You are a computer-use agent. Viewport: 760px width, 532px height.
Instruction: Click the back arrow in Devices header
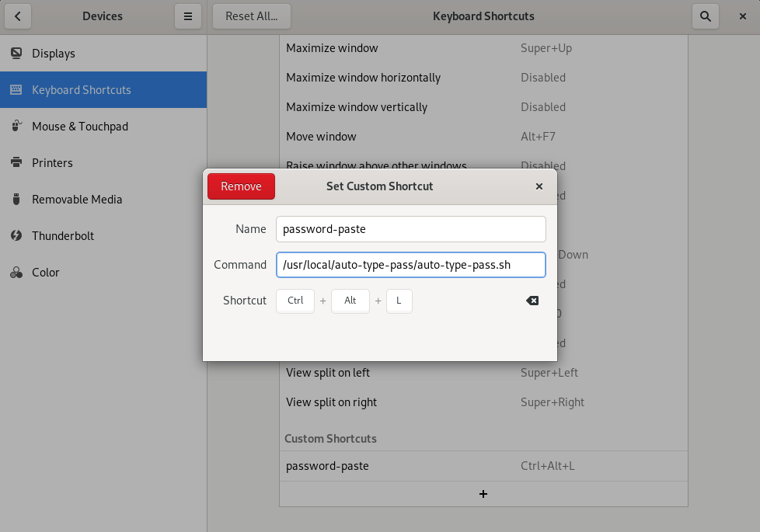tap(18, 16)
